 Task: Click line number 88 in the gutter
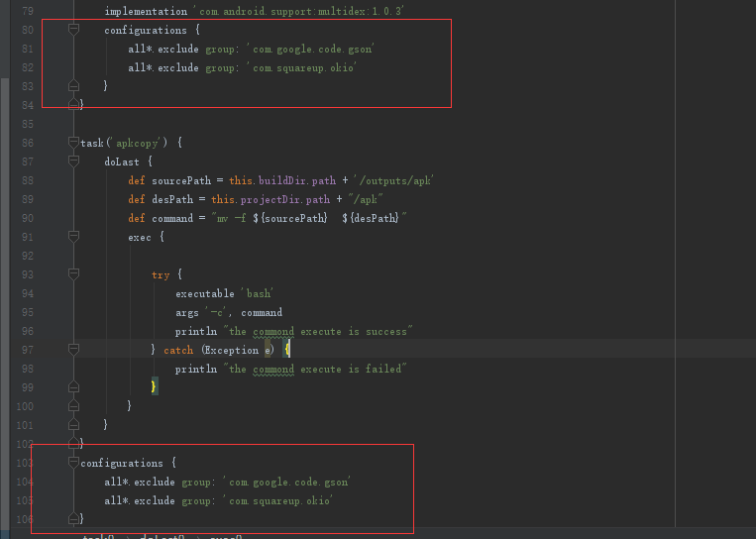[x=28, y=180]
